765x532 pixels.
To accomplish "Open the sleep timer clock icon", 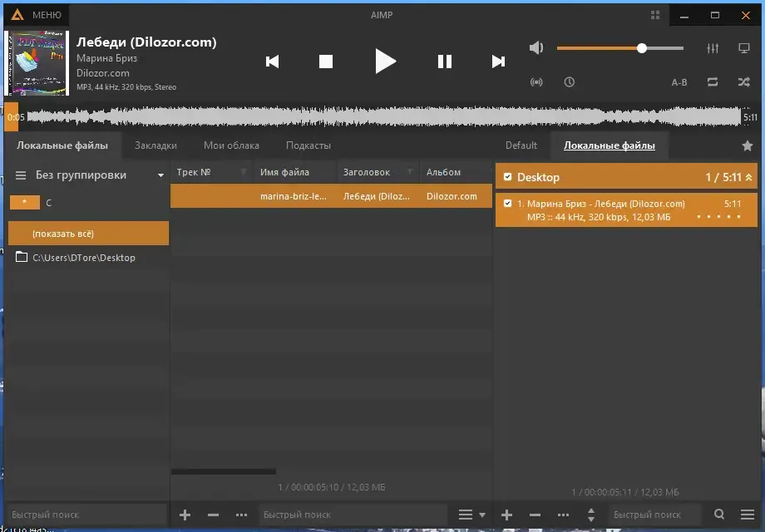I will coord(569,82).
